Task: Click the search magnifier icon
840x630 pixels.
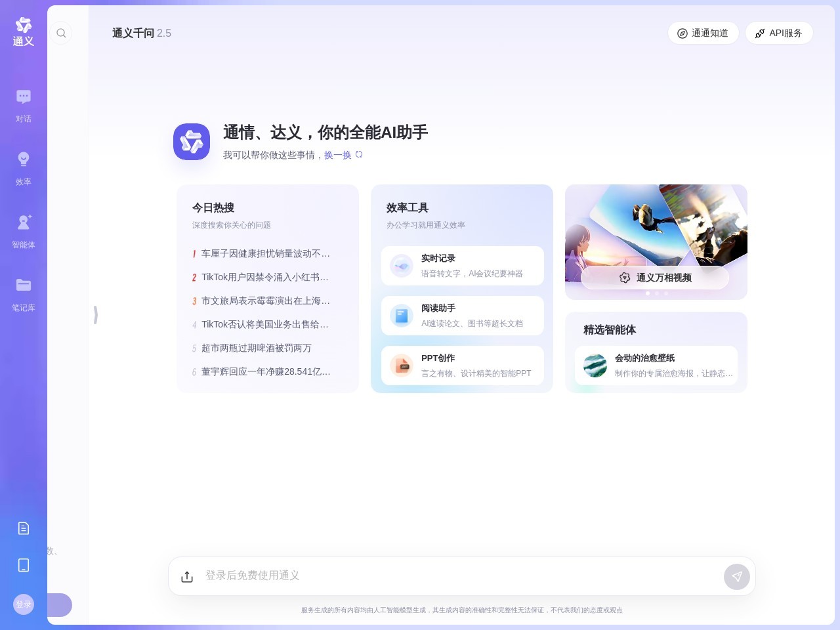Action: tap(61, 33)
